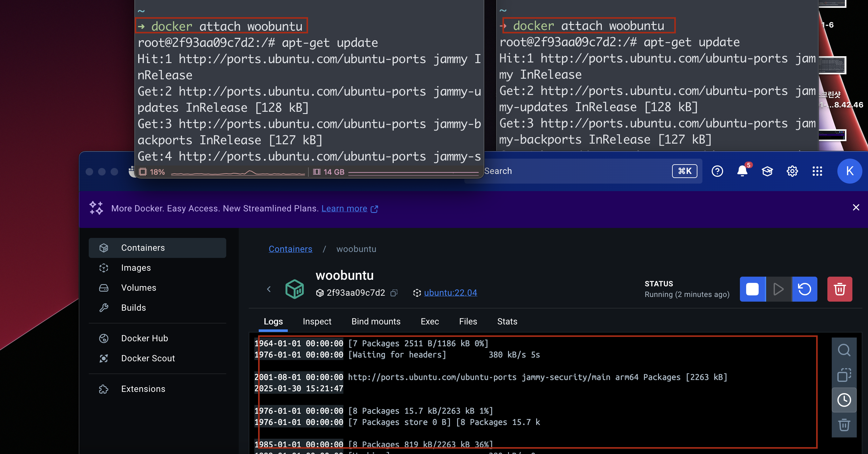Open the Containers section in the sidebar

157,248
